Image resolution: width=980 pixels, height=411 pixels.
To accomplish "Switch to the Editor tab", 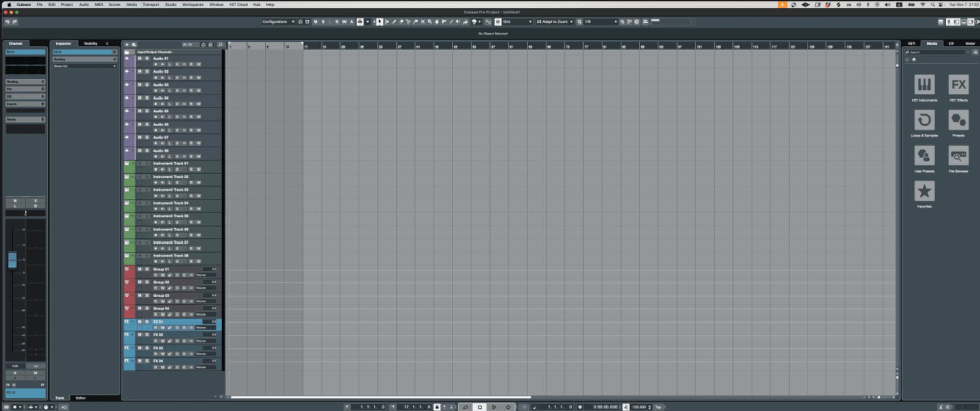I will 80,398.
